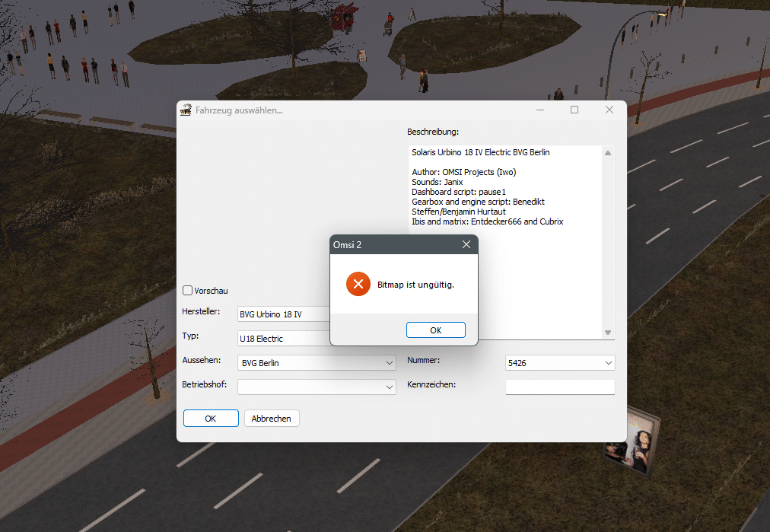770x532 pixels.
Task: Expand the Nummer dropdown showing 5426
Action: click(608, 364)
